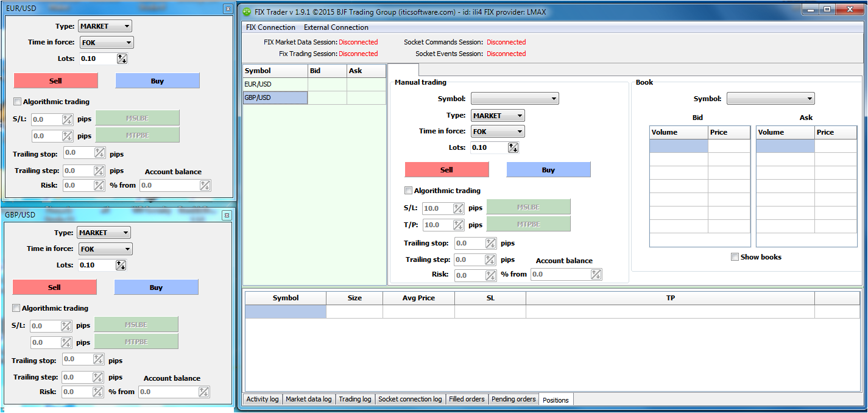Click Sell in FIX Trader Manual trading

[x=446, y=170]
